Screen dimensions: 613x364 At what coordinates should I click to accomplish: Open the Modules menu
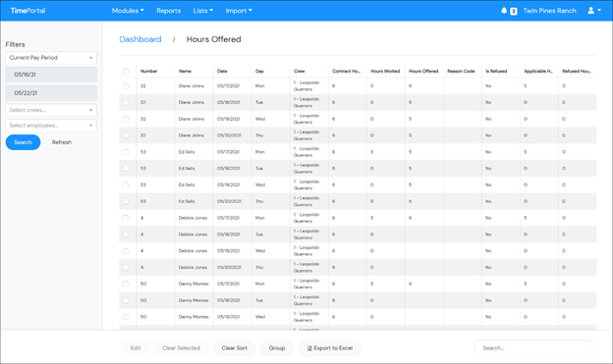pos(128,11)
